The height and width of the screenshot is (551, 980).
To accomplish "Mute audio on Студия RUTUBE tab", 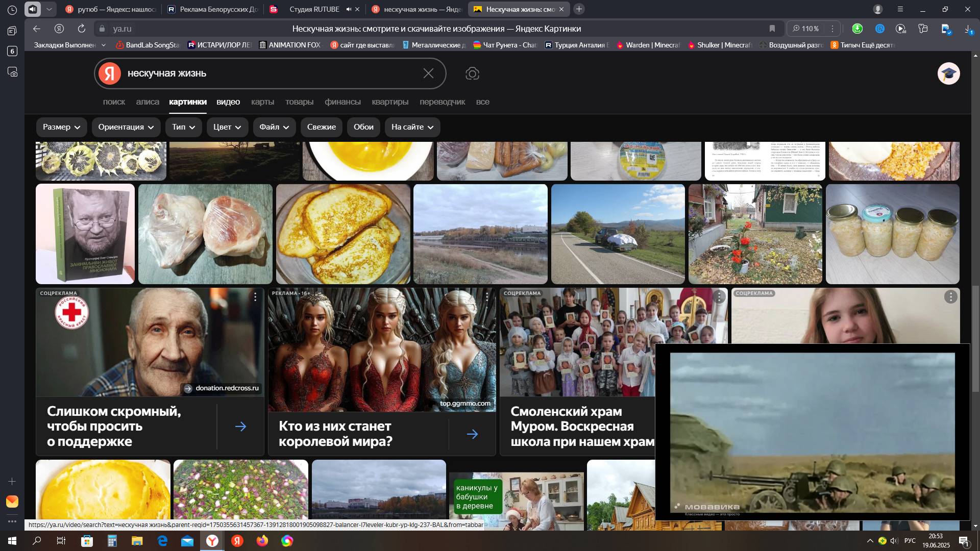I will click(349, 9).
